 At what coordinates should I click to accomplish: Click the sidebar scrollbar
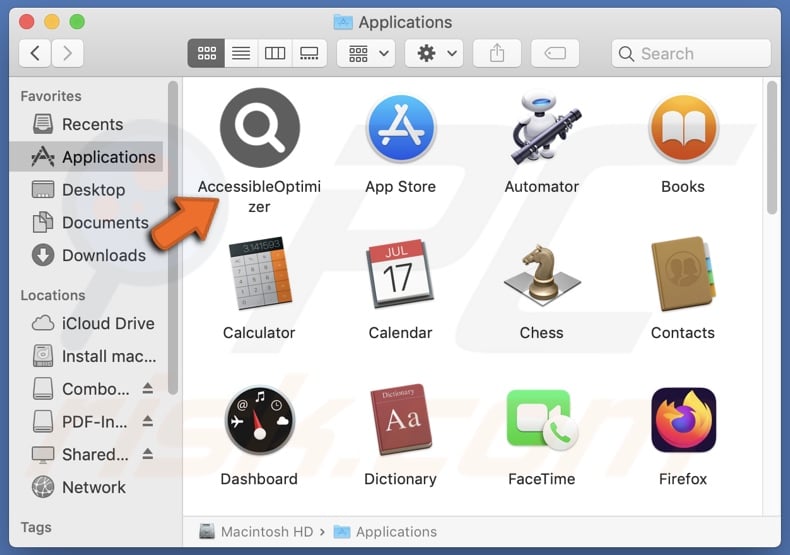[x=173, y=238]
